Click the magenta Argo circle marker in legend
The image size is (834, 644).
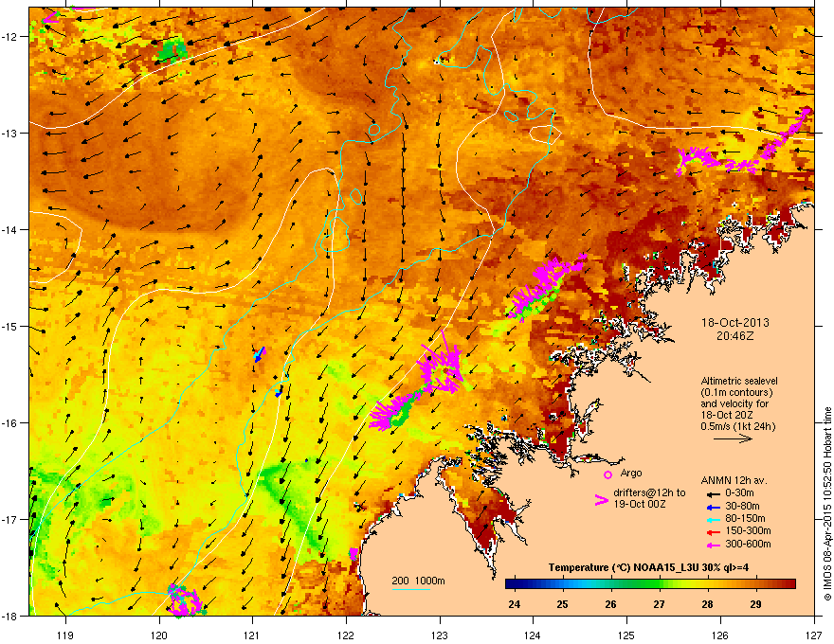[607, 474]
